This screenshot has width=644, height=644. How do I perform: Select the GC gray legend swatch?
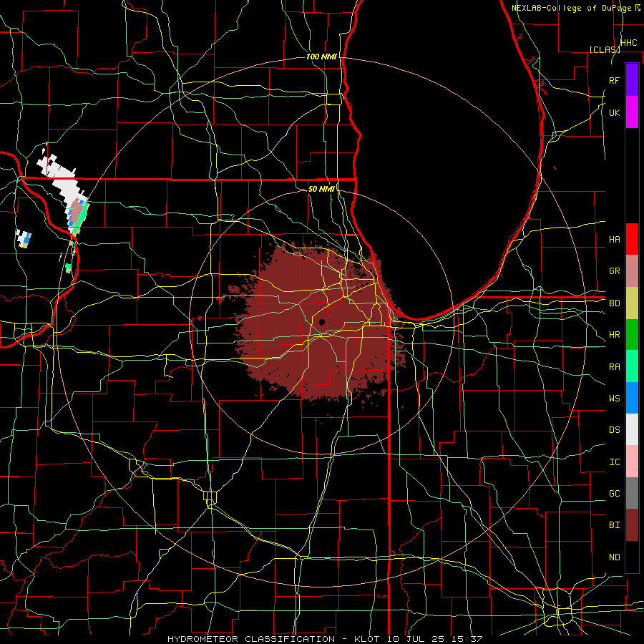point(632,493)
